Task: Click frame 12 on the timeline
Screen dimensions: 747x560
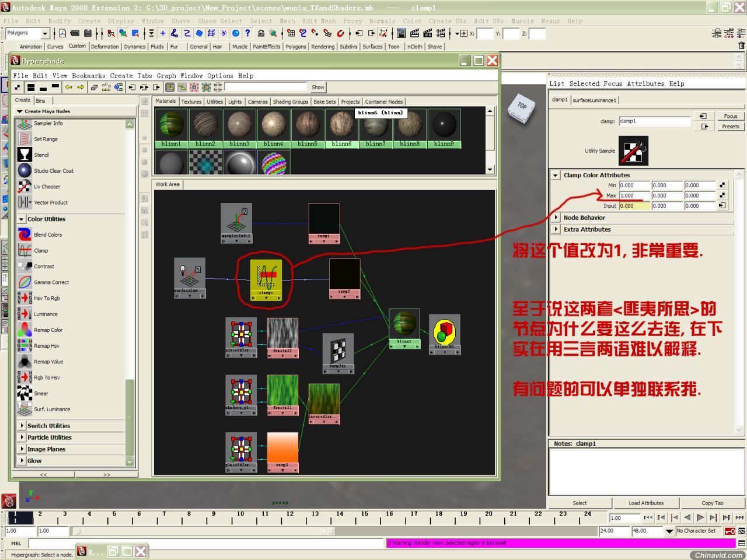Action: pyautogui.click(x=289, y=517)
